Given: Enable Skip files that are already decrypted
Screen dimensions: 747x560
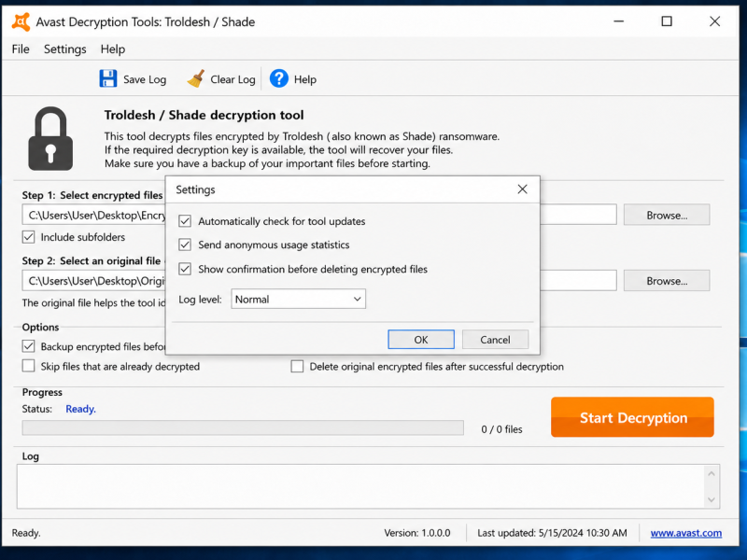Looking at the screenshot, I should (29, 366).
